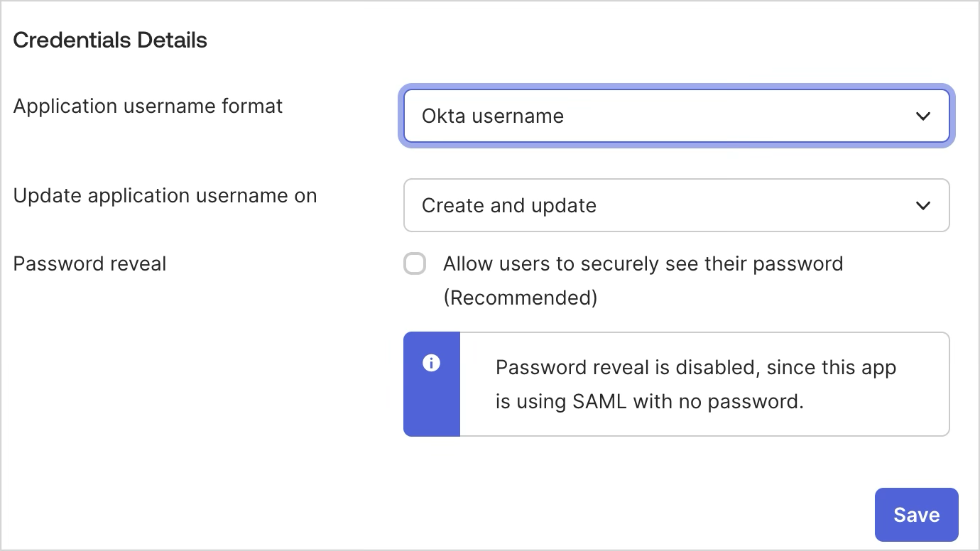Open the 'Update application username on' dropdown
The height and width of the screenshot is (551, 980).
676,205
